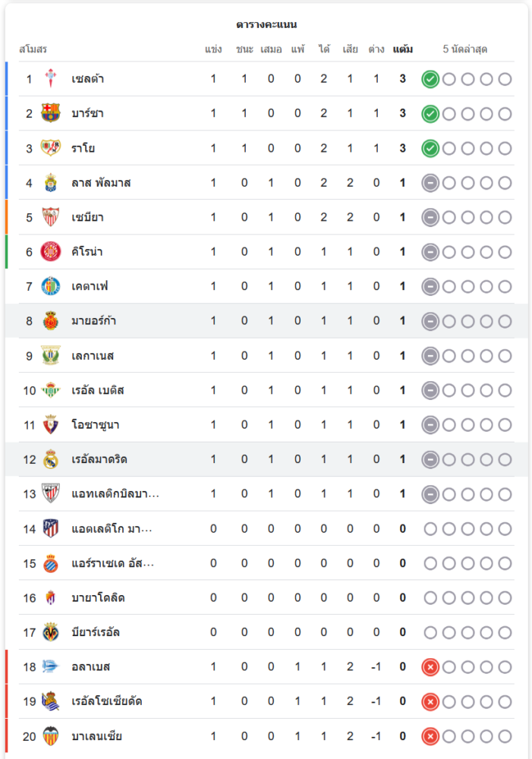Click the Sevilla club crest
The image size is (532, 759).
(x=50, y=217)
